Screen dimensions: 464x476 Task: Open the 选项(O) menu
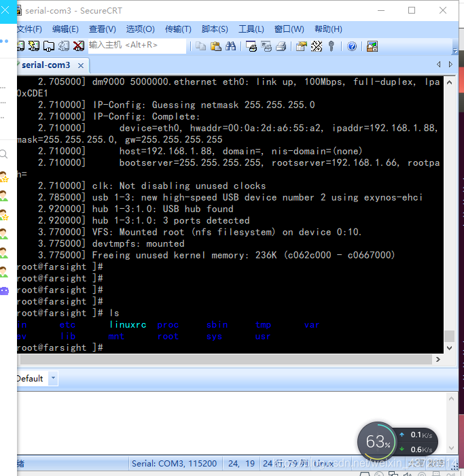click(x=140, y=29)
